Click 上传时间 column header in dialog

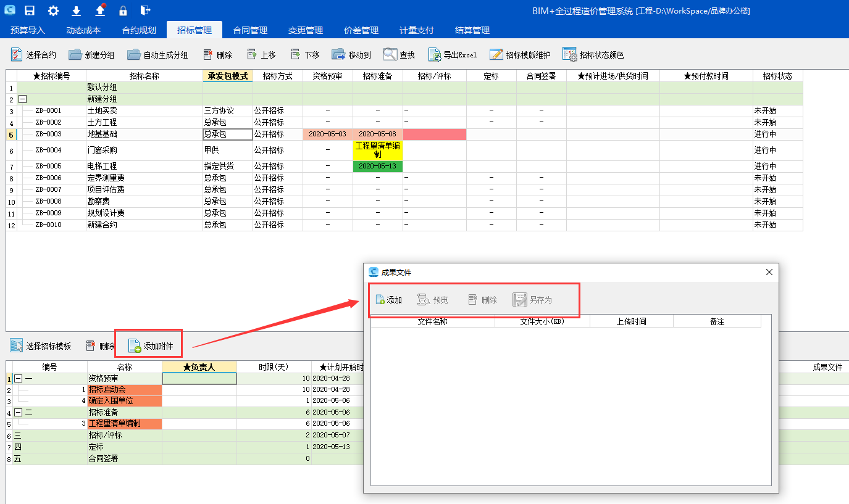pos(632,322)
